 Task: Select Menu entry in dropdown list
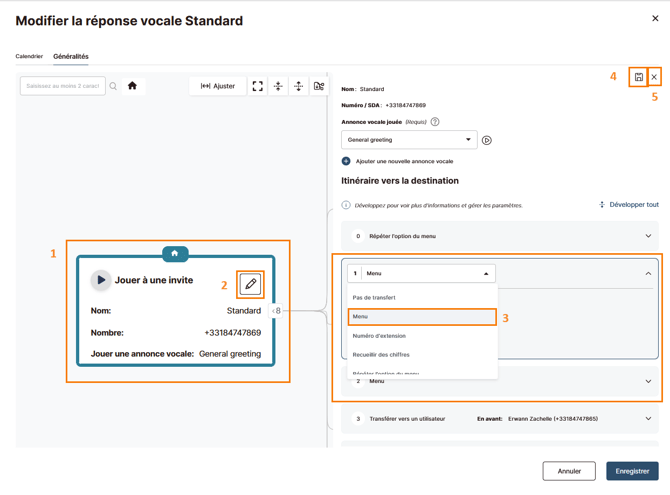point(422,317)
